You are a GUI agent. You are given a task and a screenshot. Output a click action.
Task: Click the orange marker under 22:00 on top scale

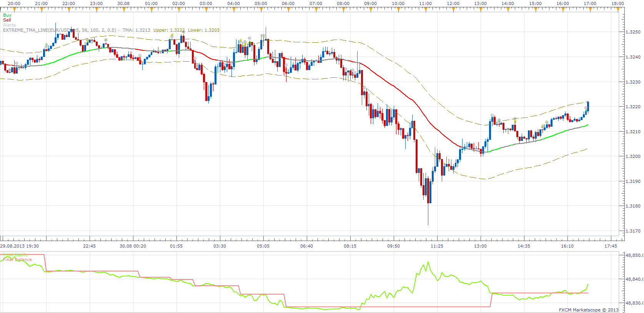pyautogui.click(x=69, y=9)
